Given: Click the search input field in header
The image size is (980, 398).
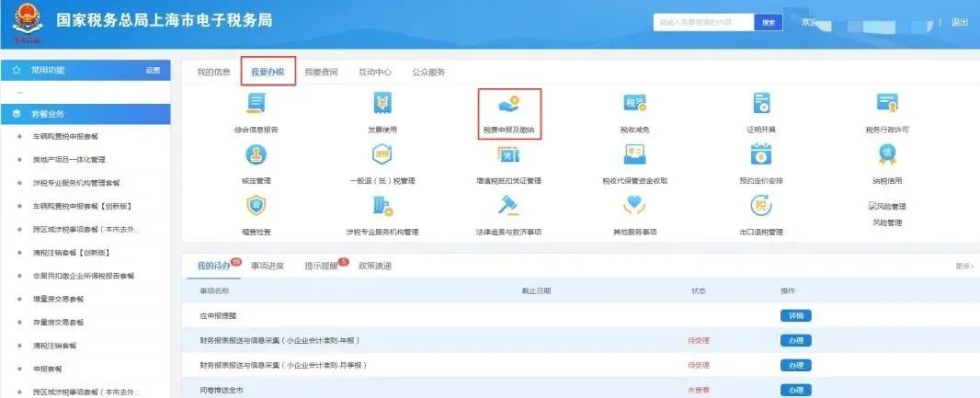Looking at the screenshot, I should click(703, 22).
